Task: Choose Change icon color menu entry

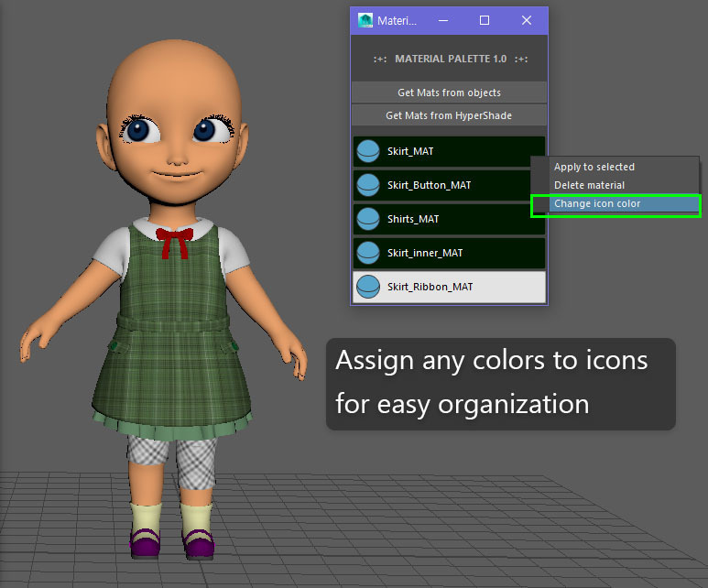Action: point(615,203)
